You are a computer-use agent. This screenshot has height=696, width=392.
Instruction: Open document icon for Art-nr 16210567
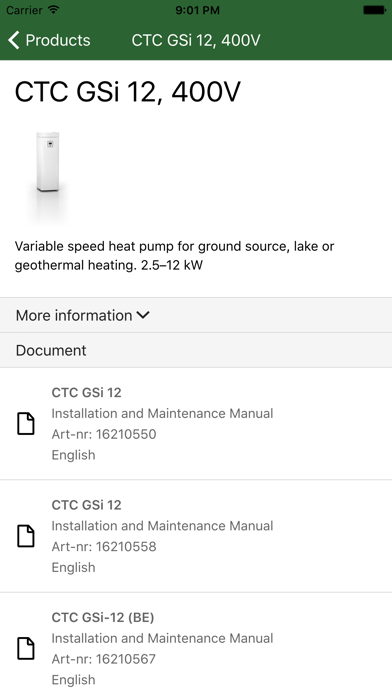pos(26,648)
